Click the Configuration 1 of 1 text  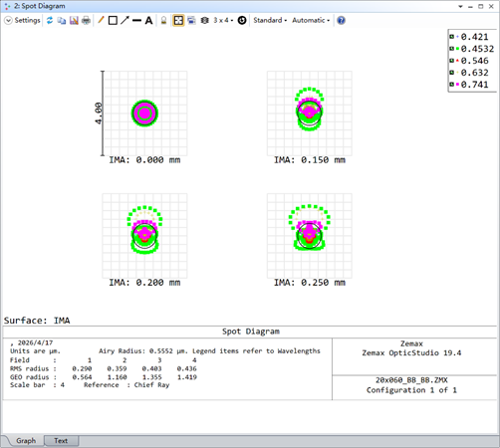click(411, 390)
